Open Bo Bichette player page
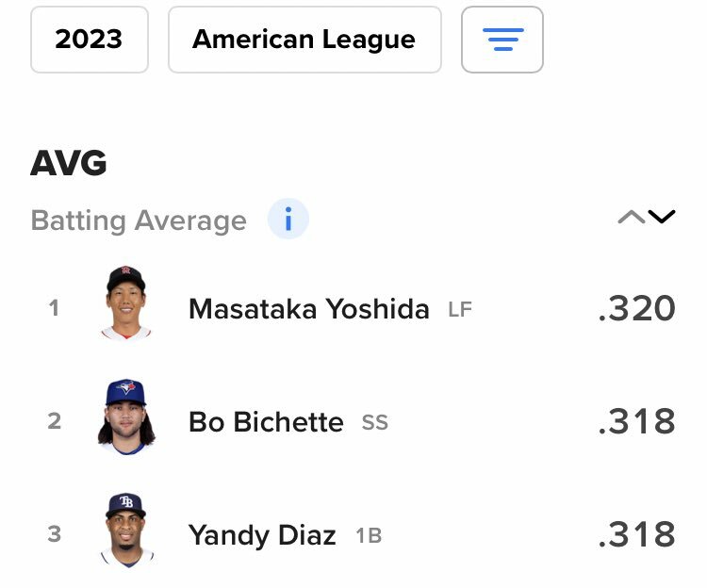The width and height of the screenshot is (707, 588). click(266, 422)
